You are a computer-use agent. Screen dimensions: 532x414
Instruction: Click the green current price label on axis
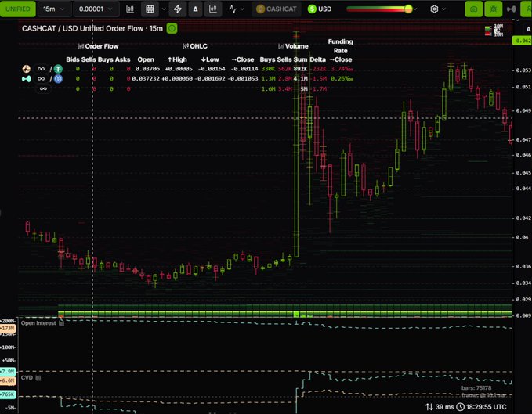(522, 41)
